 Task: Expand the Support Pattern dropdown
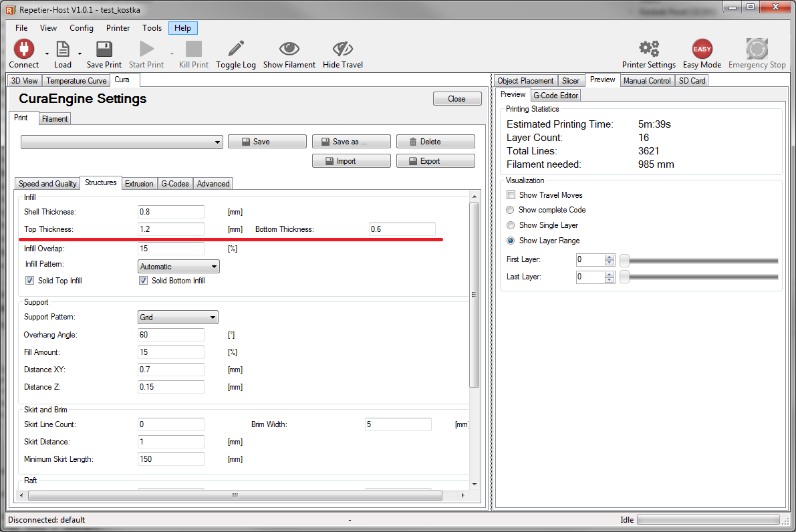click(x=178, y=317)
